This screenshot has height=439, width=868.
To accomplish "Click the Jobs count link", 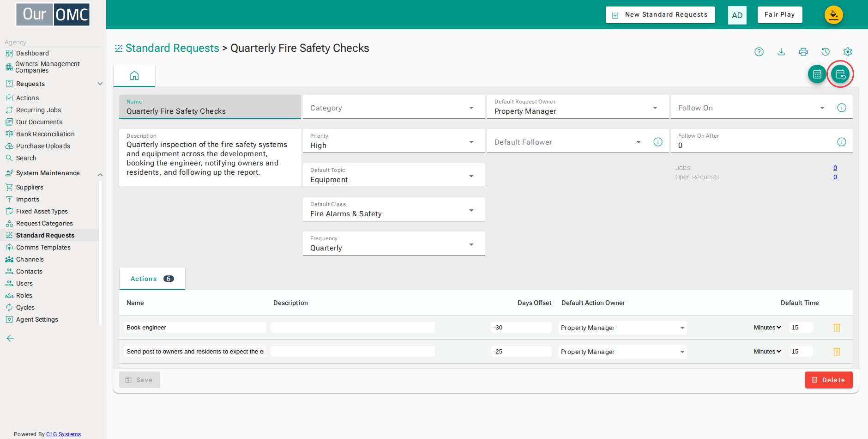I will coord(835,168).
